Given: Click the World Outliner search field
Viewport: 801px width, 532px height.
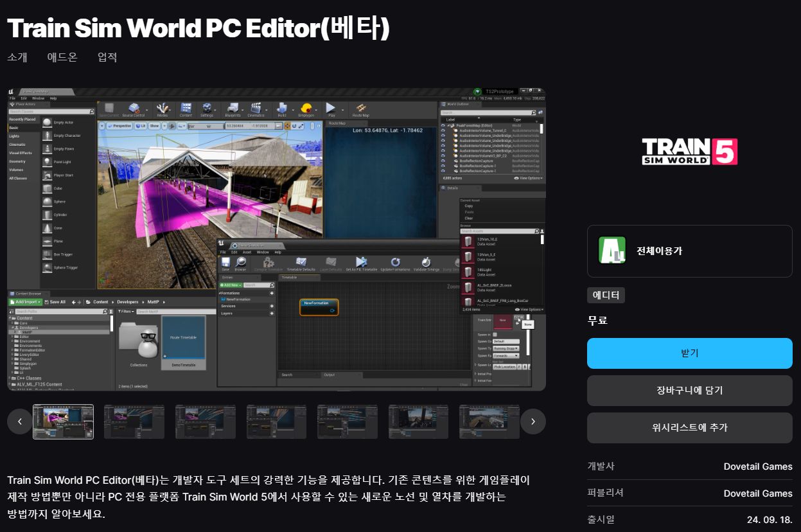Looking at the screenshot, I should [489, 112].
